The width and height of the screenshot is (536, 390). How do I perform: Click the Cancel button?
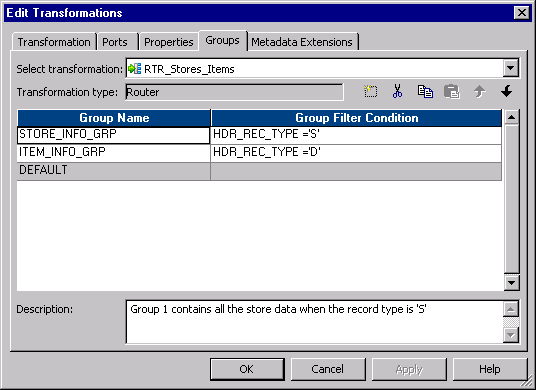pos(328,369)
